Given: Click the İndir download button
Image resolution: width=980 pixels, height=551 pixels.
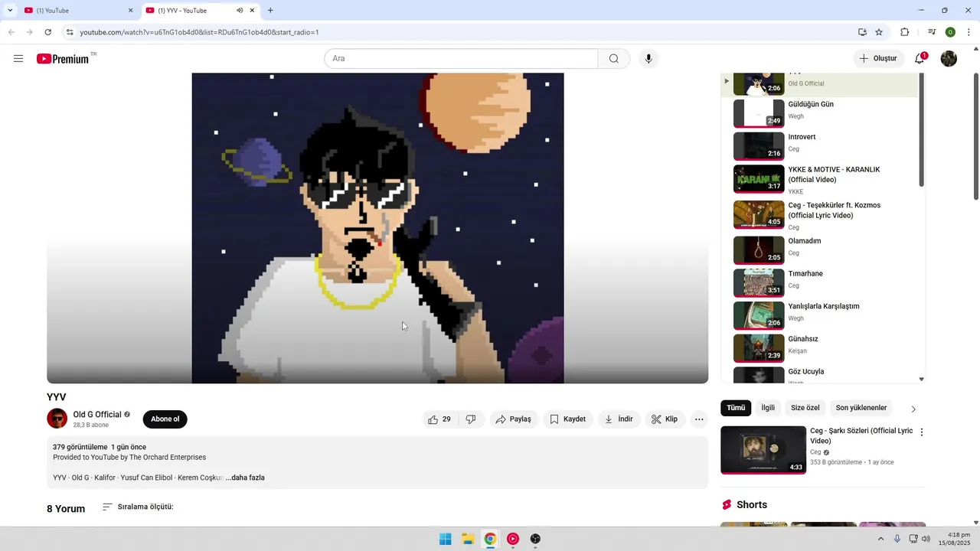Looking at the screenshot, I should (x=619, y=419).
